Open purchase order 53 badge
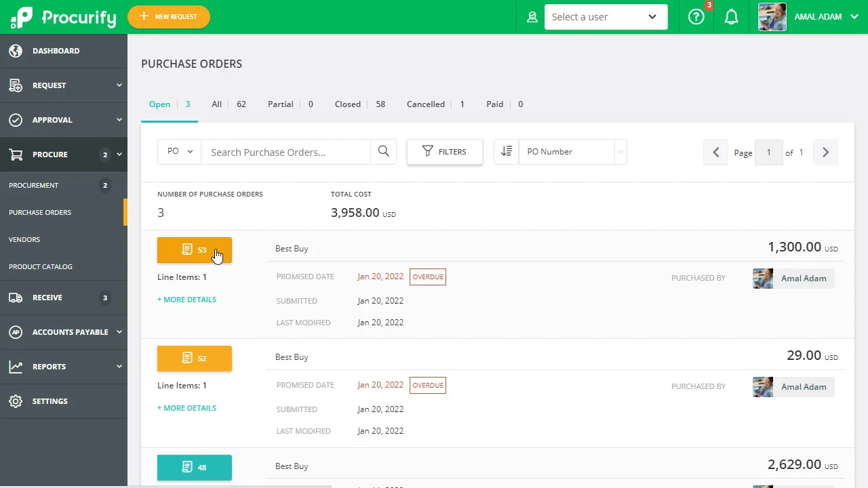The height and width of the screenshot is (488, 868). 195,250
